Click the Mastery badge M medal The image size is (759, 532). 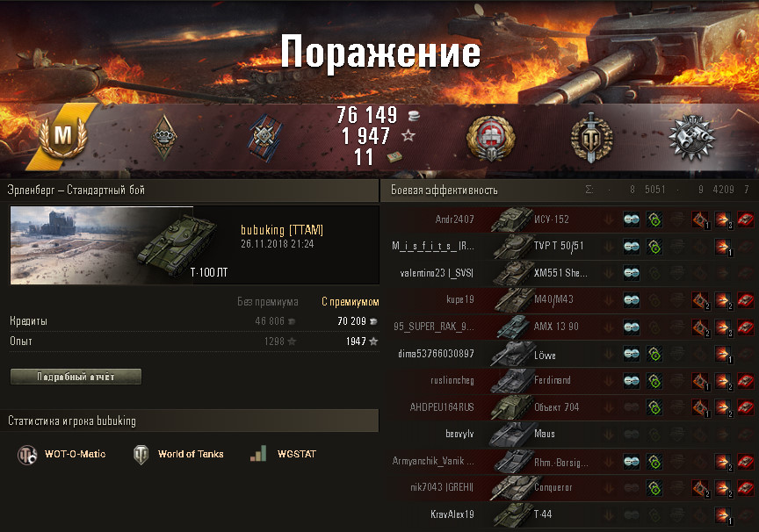[63, 135]
